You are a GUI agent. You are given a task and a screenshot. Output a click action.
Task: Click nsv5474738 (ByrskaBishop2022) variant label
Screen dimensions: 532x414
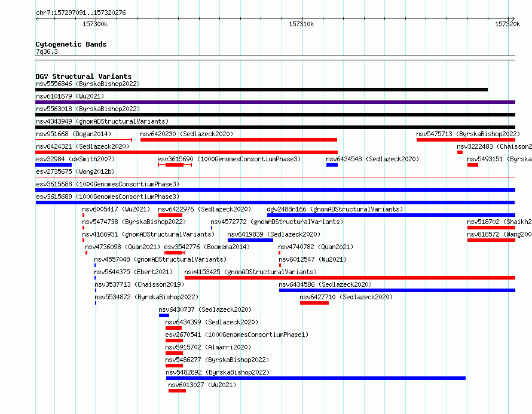pyautogui.click(x=134, y=222)
